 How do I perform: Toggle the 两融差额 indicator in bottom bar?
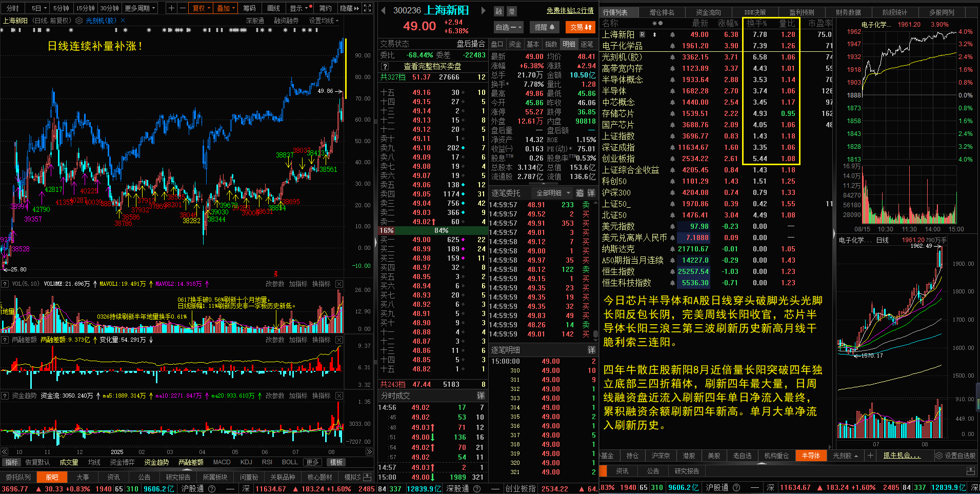[x=191, y=462]
